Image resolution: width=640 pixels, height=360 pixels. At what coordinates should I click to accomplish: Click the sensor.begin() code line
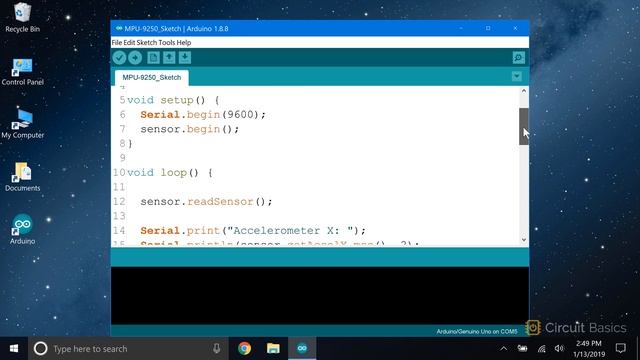tap(190, 129)
